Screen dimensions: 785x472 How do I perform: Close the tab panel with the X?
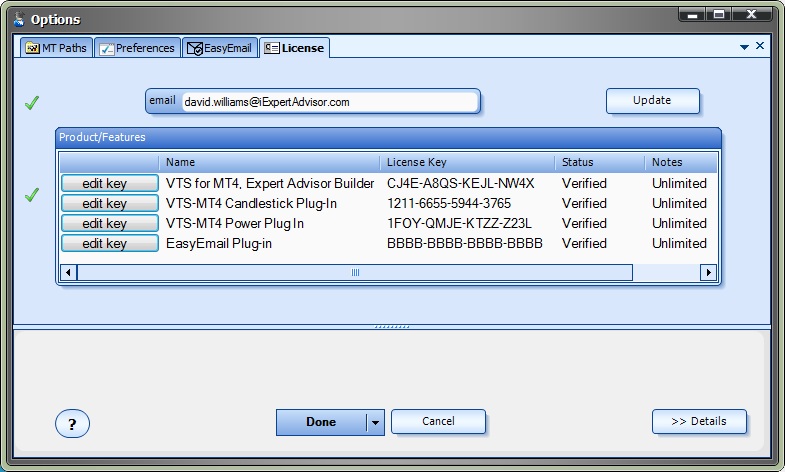[760, 46]
